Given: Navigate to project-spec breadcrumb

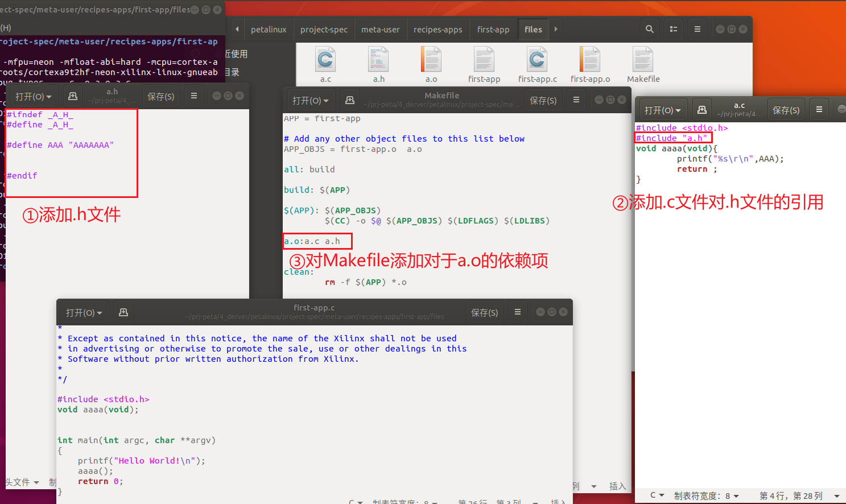Looking at the screenshot, I should tap(324, 30).
